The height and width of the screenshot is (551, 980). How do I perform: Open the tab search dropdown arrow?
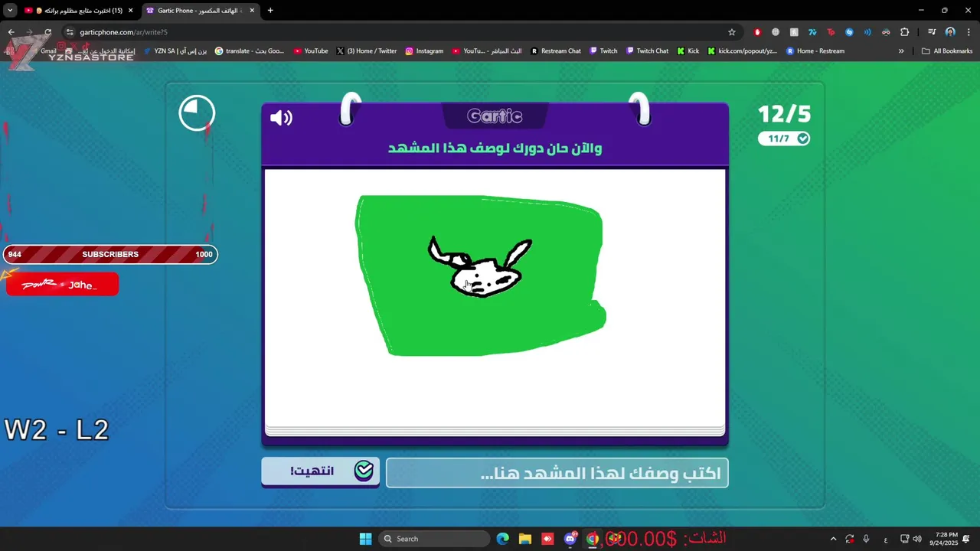10,11
